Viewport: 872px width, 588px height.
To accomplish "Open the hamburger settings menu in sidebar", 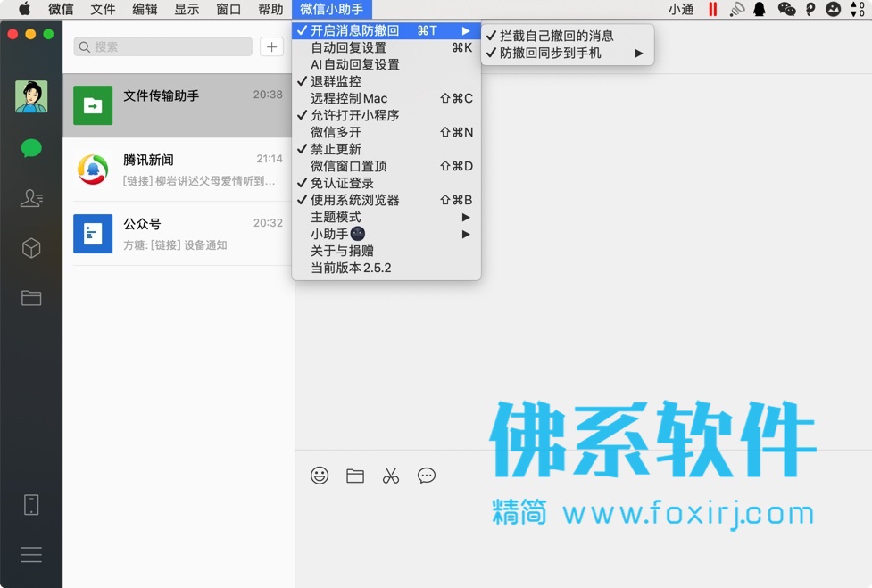I will click(31, 554).
